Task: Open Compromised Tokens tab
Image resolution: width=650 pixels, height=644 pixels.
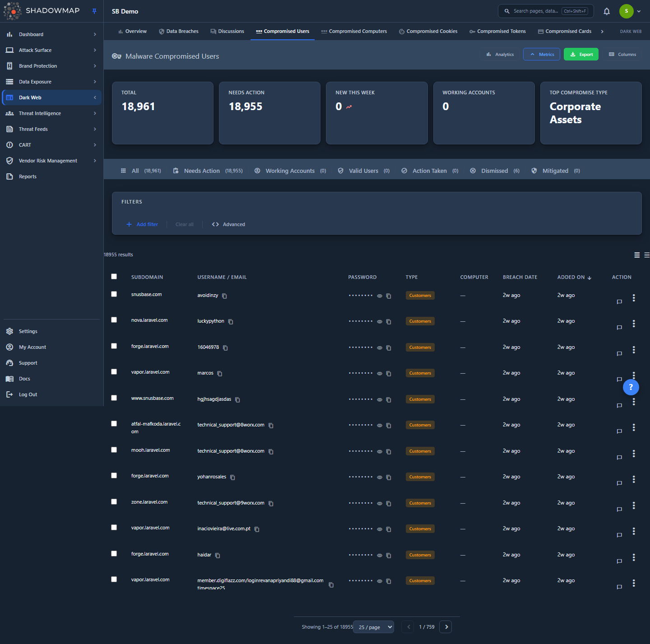Action: (x=497, y=32)
